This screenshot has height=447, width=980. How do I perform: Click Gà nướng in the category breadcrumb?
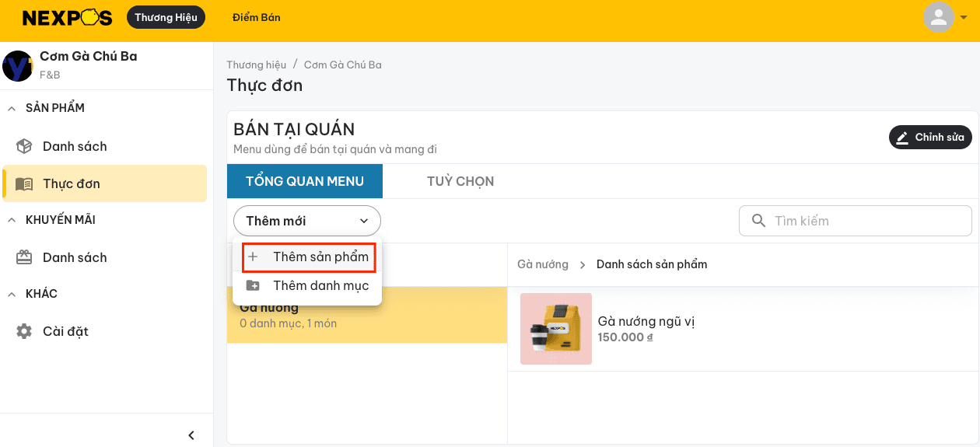(543, 264)
